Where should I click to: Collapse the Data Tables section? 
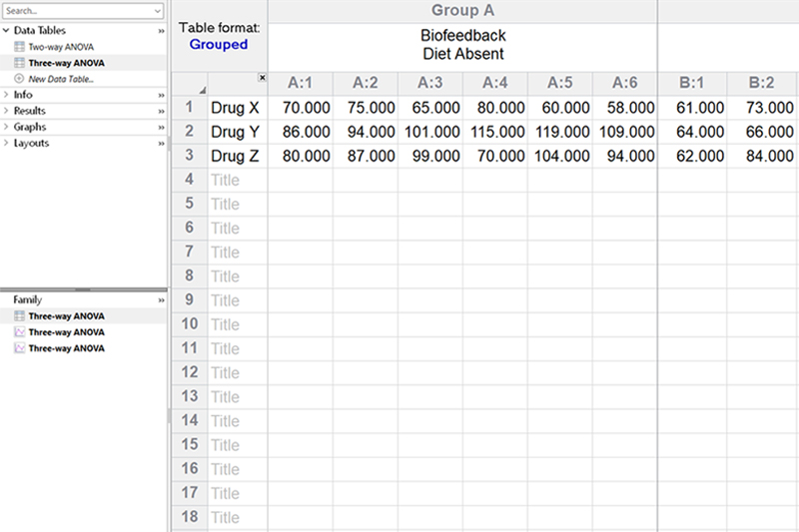tap(6, 31)
